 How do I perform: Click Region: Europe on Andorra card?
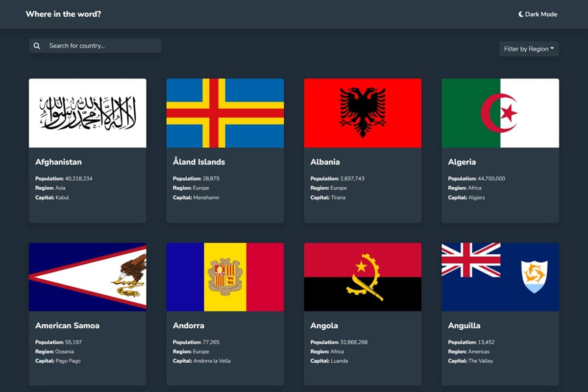click(191, 352)
